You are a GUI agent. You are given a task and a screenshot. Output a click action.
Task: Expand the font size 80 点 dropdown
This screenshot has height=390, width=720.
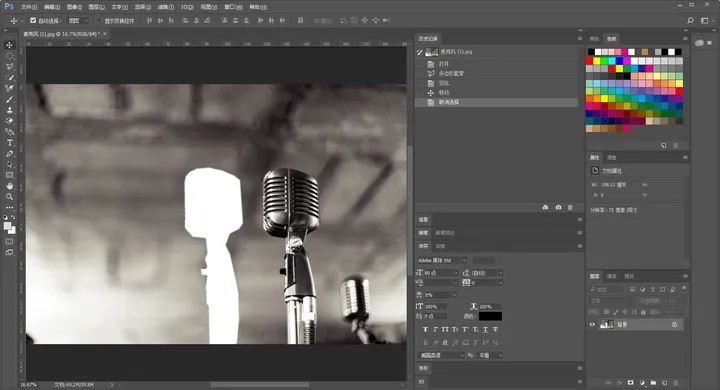click(x=456, y=273)
